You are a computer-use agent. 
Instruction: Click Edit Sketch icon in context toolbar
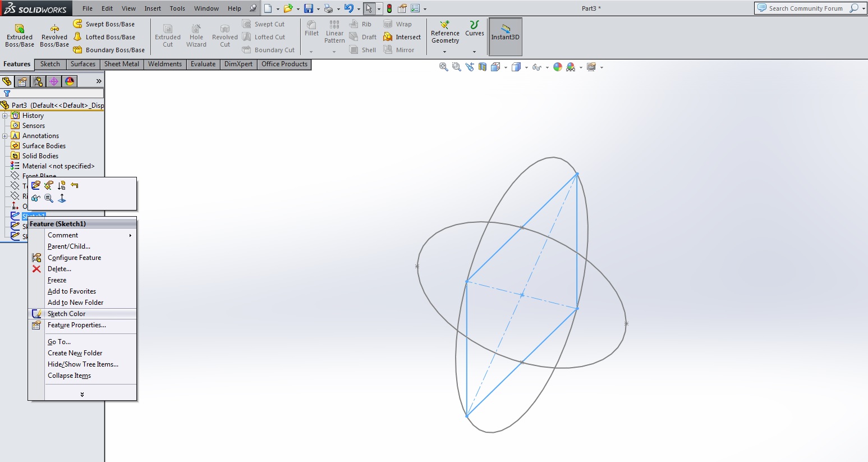(36, 185)
